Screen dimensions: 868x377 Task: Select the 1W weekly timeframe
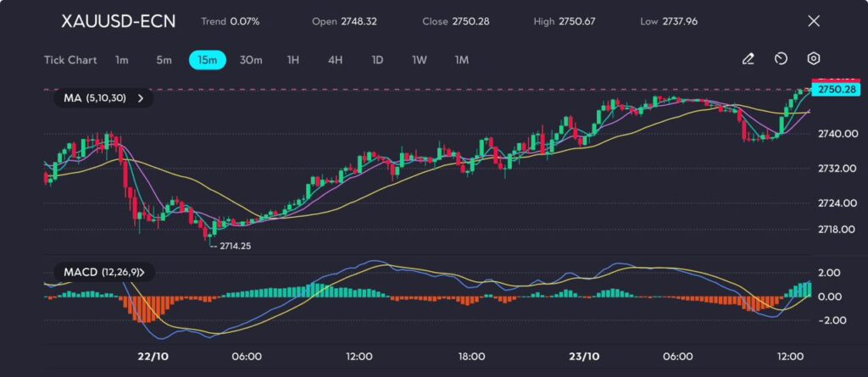pos(419,60)
